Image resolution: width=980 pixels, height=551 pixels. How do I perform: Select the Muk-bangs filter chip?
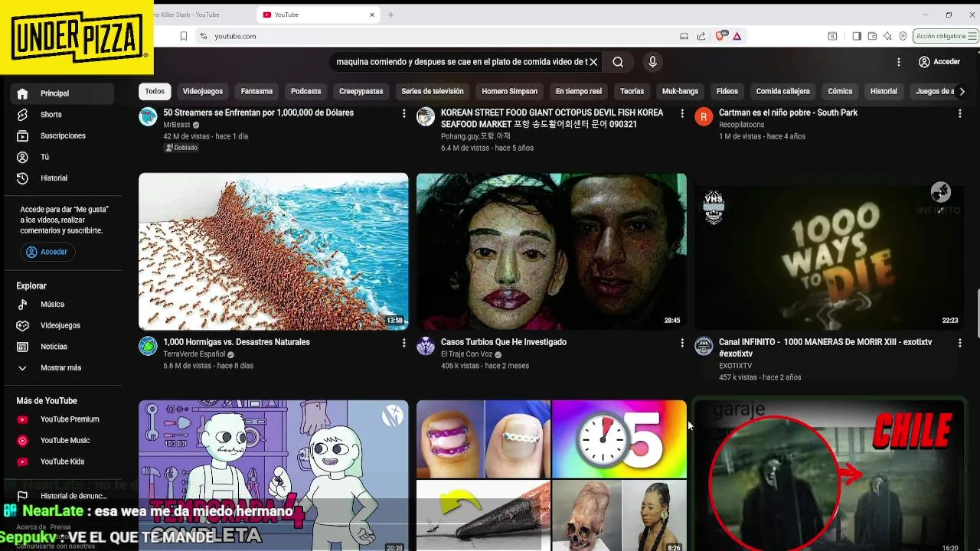[680, 91]
